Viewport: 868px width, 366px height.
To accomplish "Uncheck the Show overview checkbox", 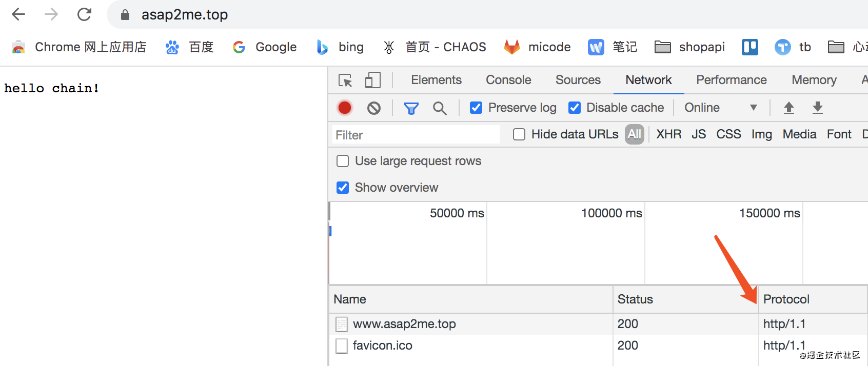I will pyautogui.click(x=343, y=188).
